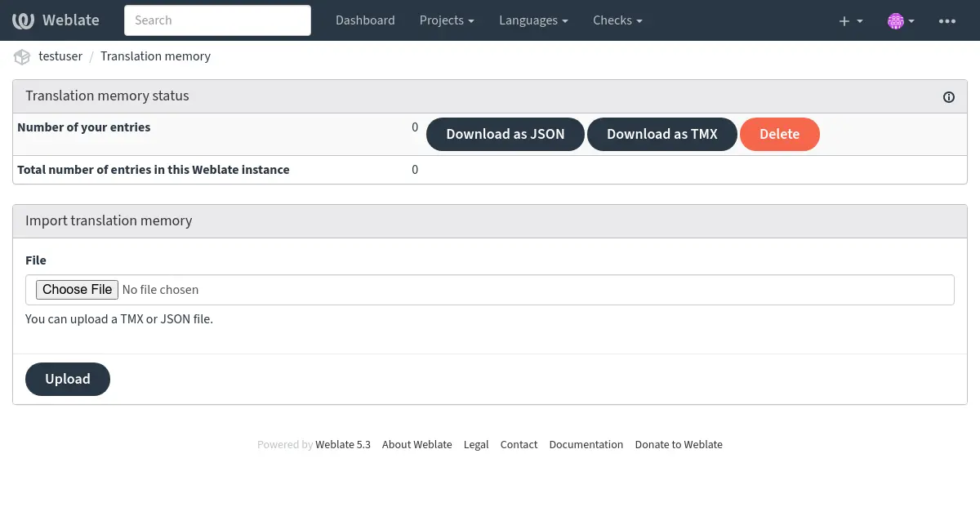The height and width of the screenshot is (507, 980).
Task: Open the About Weblate footer link
Action: (416, 445)
